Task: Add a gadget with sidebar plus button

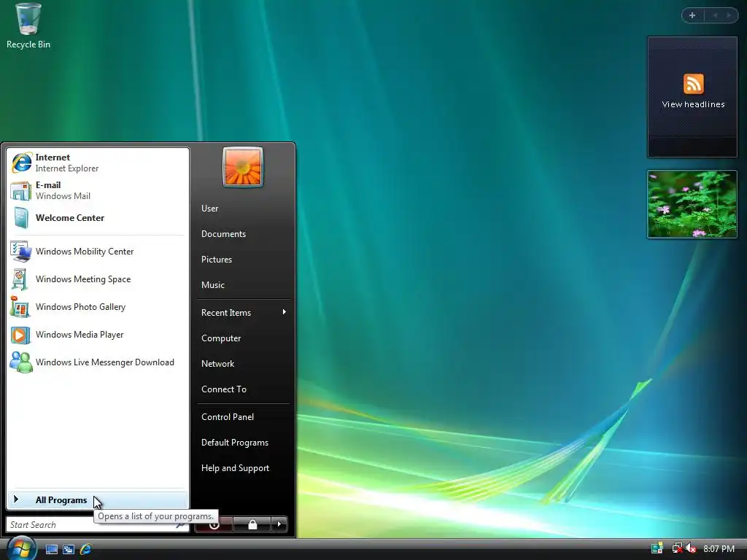Action: pyautogui.click(x=692, y=15)
